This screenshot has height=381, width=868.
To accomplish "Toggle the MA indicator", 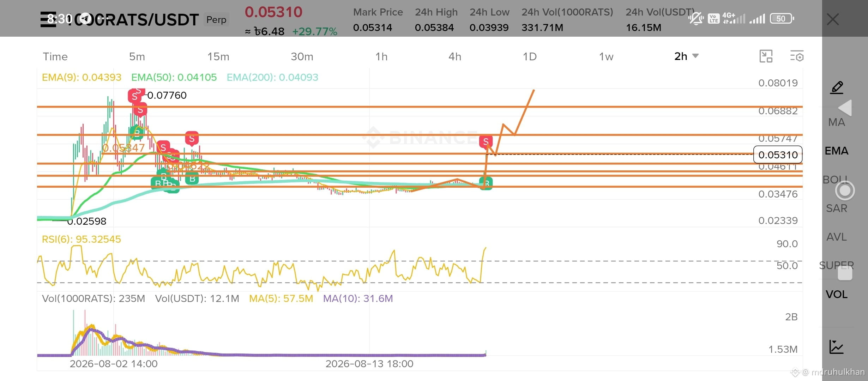I will tap(837, 122).
